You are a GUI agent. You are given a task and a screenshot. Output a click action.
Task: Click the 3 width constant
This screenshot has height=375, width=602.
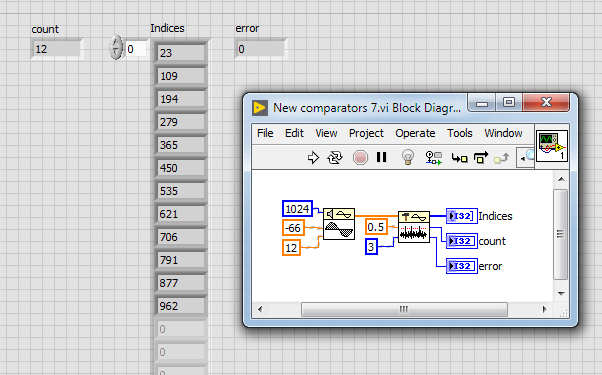point(371,246)
